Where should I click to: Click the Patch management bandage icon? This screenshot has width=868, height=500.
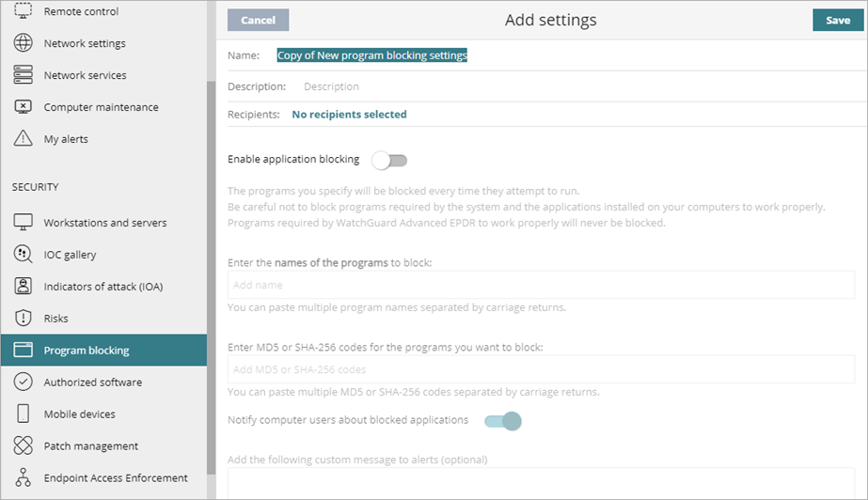click(23, 445)
